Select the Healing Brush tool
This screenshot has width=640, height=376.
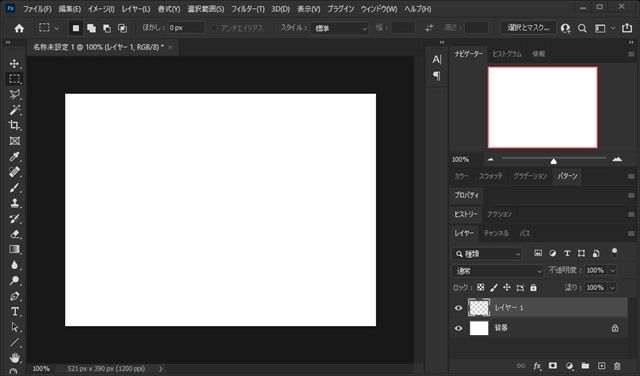click(x=14, y=172)
